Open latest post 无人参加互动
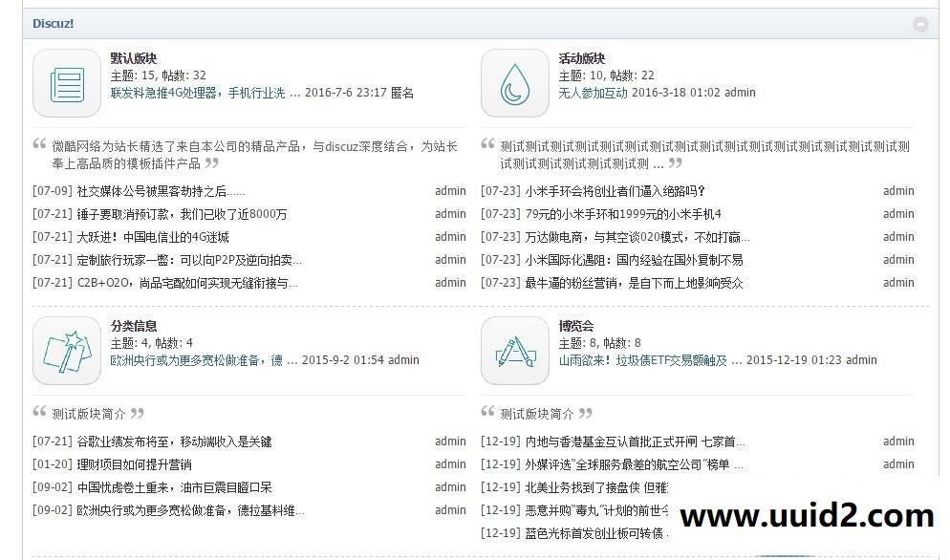 tap(593, 93)
